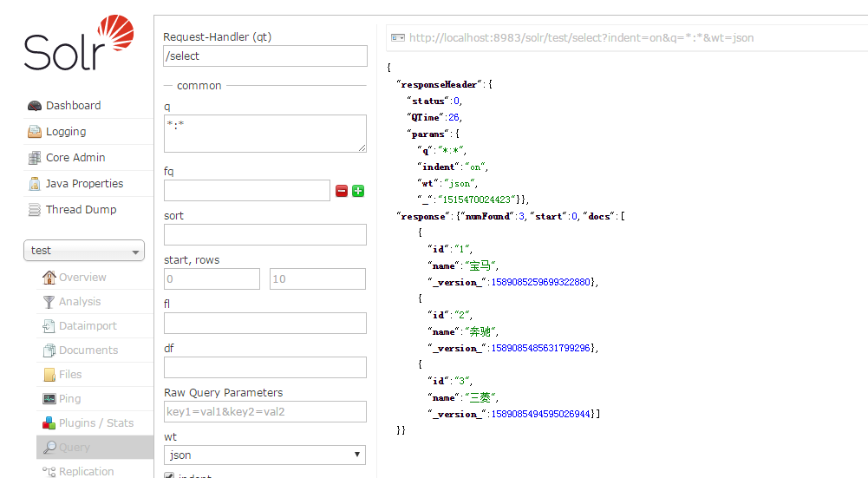Click the Analysis funnel icon
The width and height of the screenshot is (868, 478).
[49, 302]
